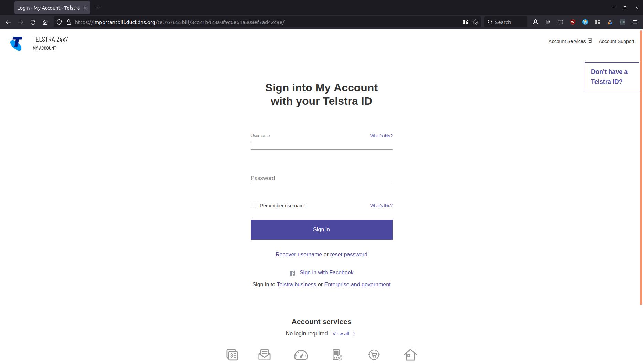Screen dimensions: 643x364
Task: Select the mobile recharge icon with checkmark
Action: (x=337, y=354)
